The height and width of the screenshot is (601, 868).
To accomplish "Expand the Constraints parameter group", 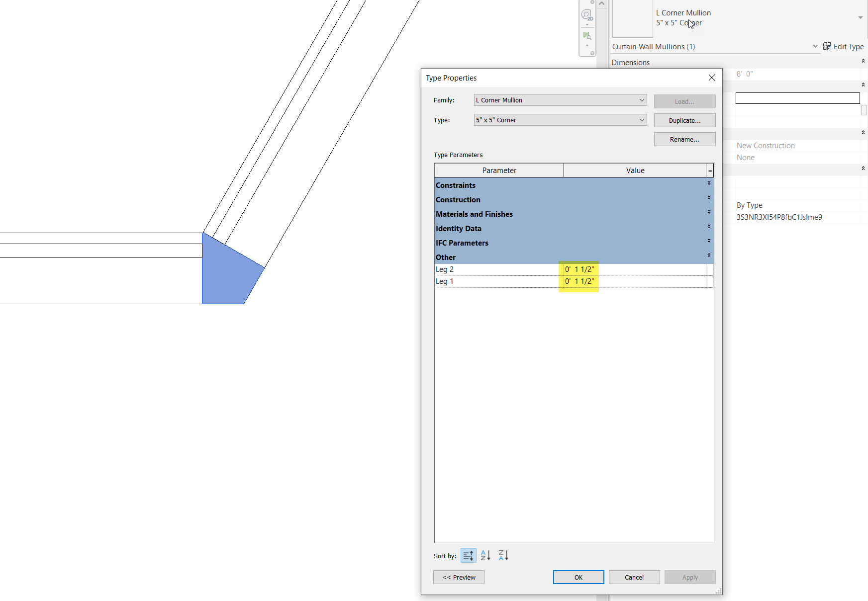I will 709,183.
